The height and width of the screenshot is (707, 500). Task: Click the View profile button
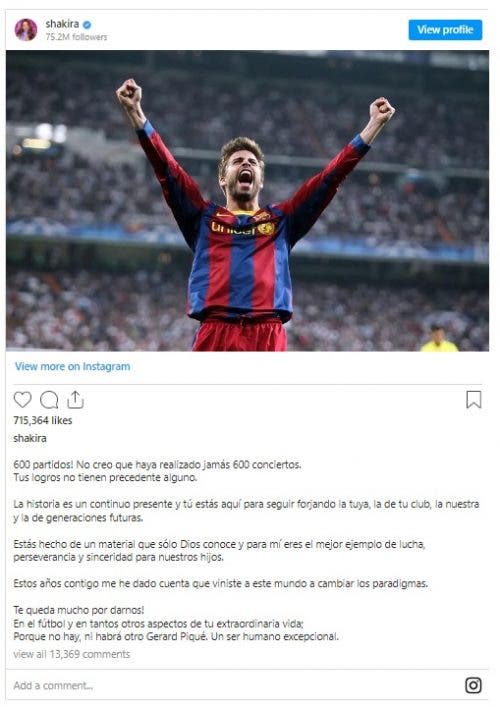point(445,30)
